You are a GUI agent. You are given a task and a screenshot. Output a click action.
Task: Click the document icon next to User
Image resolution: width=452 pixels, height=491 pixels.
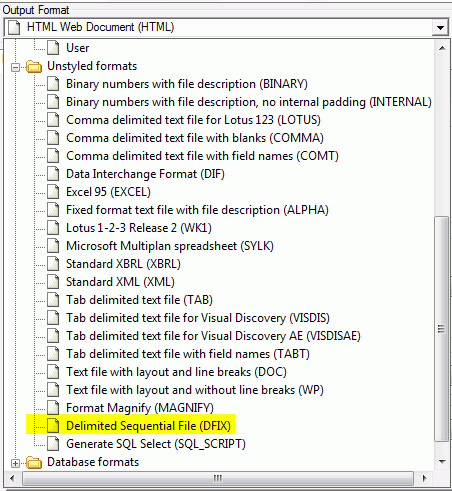pyautogui.click(x=53, y=48)
